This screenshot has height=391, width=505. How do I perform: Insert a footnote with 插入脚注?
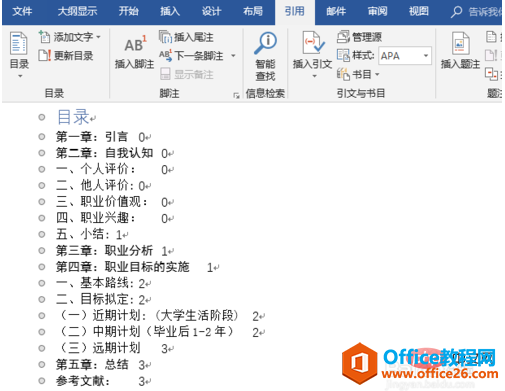134,51
